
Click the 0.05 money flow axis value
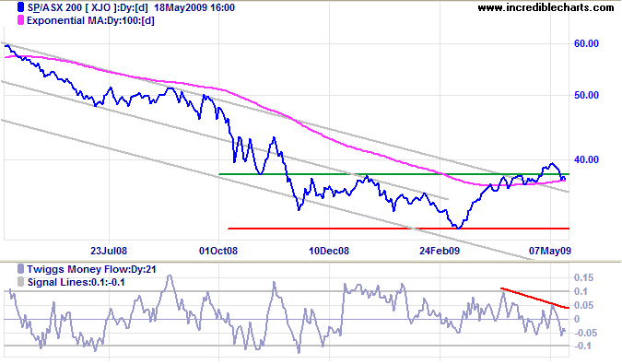coord(584,305)
